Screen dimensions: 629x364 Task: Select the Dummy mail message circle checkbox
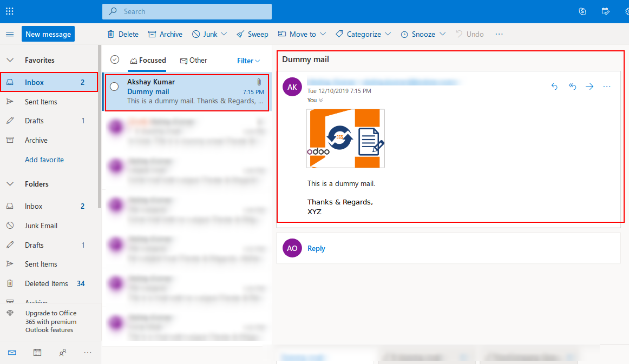pos(114,87)
